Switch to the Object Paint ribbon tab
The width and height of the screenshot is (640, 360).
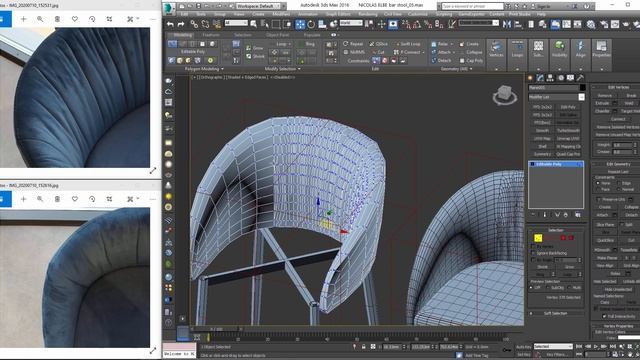(x=278, y=35)
